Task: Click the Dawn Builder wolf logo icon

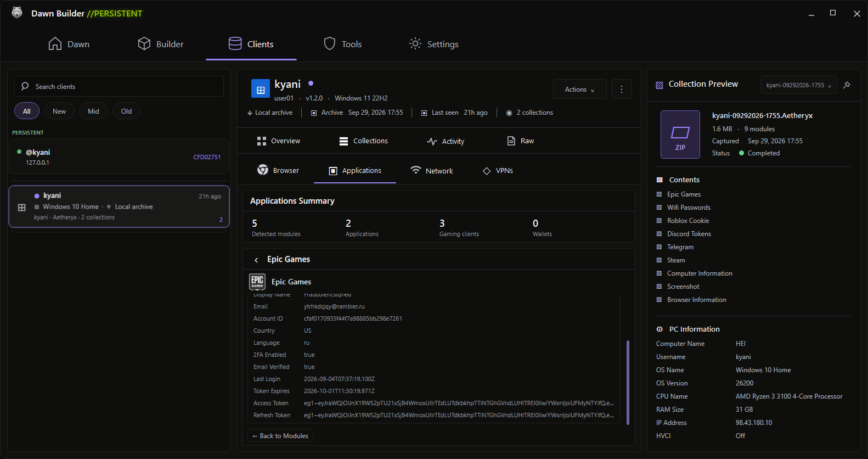Action: click(17, 13)
